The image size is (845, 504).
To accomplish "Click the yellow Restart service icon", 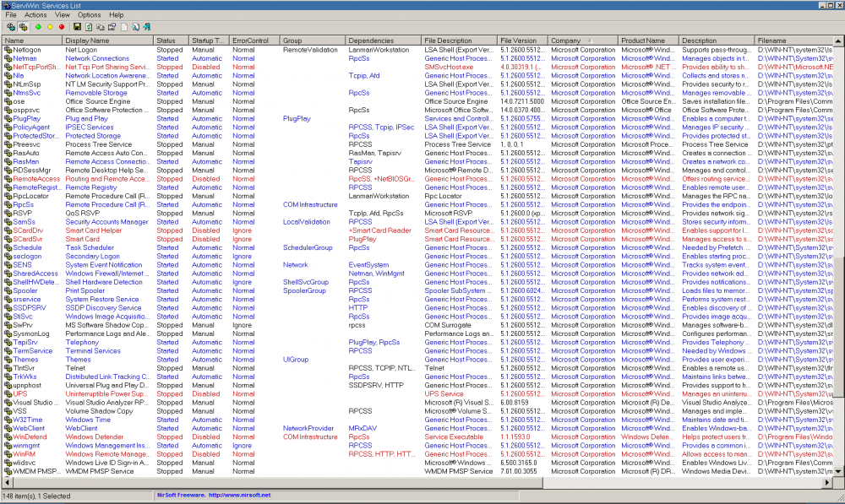I will [x=51, y=27].
